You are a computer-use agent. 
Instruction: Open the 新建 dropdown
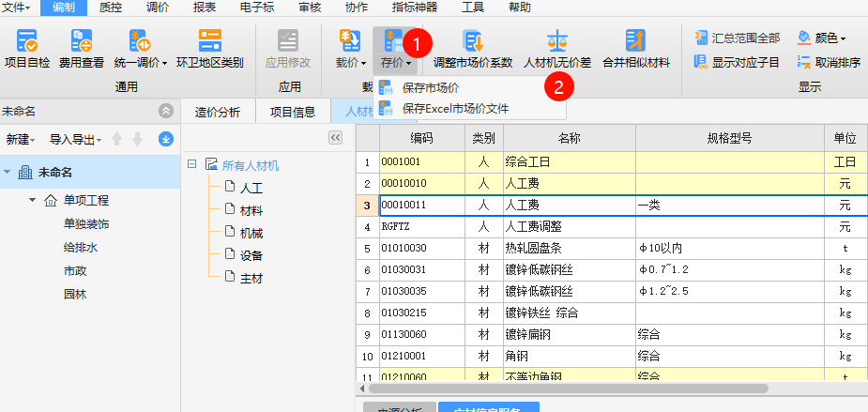(21, 140)
